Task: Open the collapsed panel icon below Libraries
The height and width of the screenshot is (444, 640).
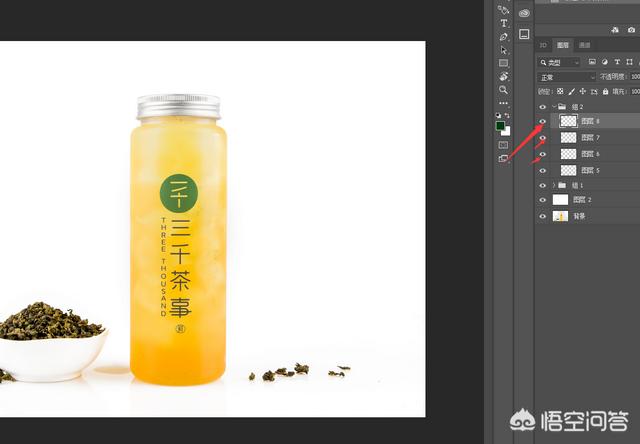Action: [x=524, y=34]
